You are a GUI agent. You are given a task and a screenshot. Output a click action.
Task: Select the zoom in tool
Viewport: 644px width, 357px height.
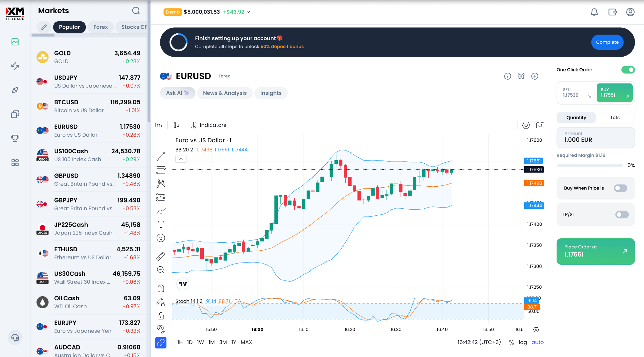[161, 270]
